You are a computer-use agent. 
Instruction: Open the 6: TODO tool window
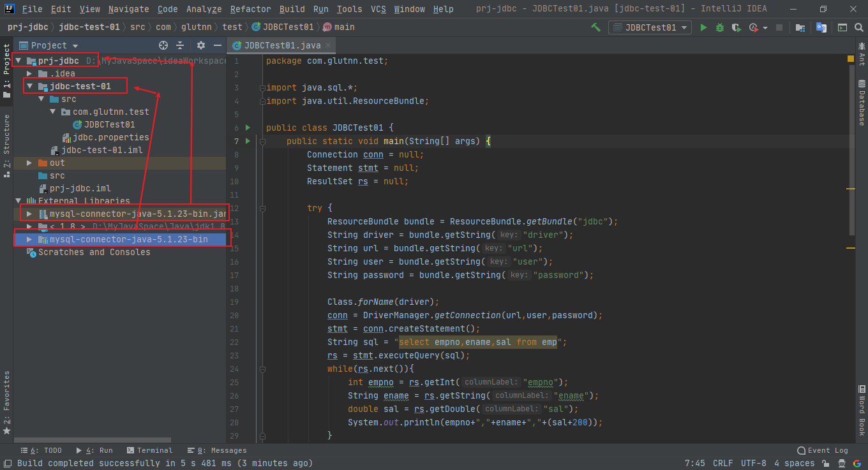click(x=41, y=450)
